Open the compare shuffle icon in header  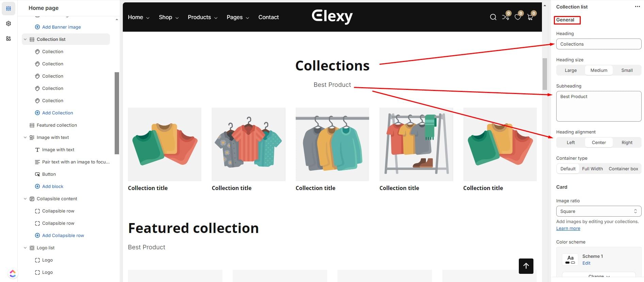pyautogui.click(x=506, y=17)
